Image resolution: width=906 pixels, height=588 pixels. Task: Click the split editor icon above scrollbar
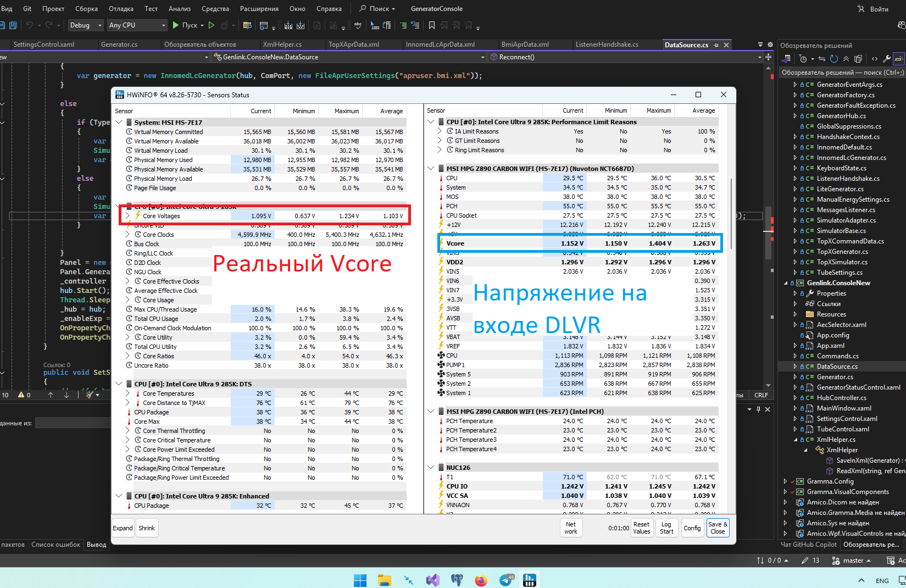point(768,57)
